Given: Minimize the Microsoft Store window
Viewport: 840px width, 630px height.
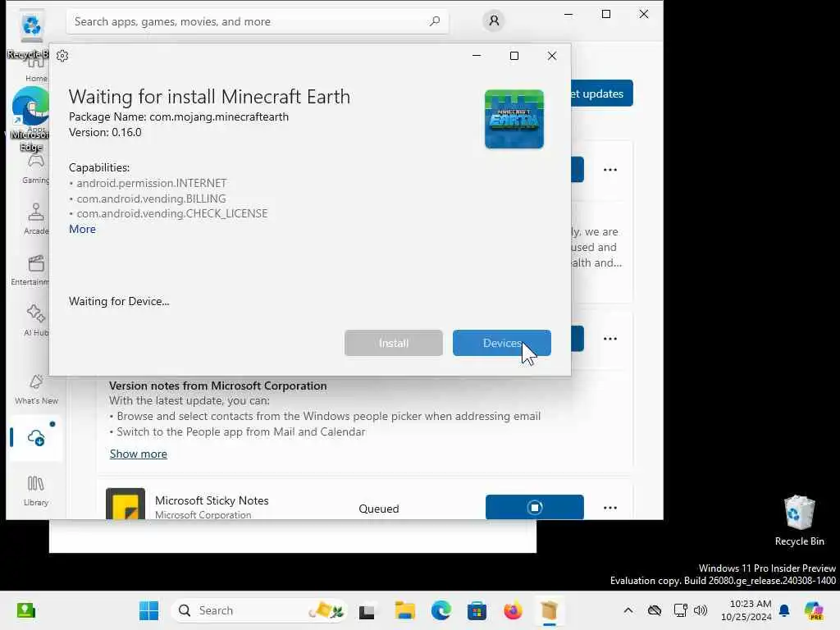Looking at the screenshot, I should pyautogui.click(x=568, y=15).
